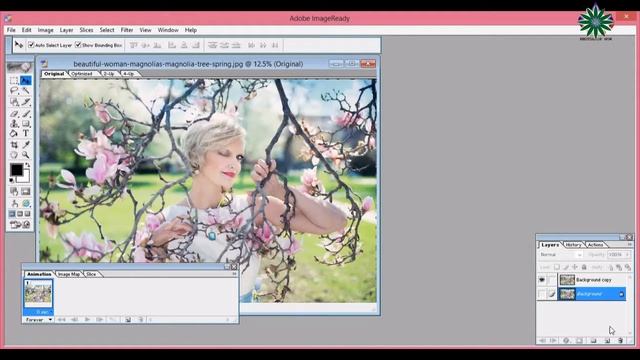Select the Move tool in toolbox

click(26, 80)
